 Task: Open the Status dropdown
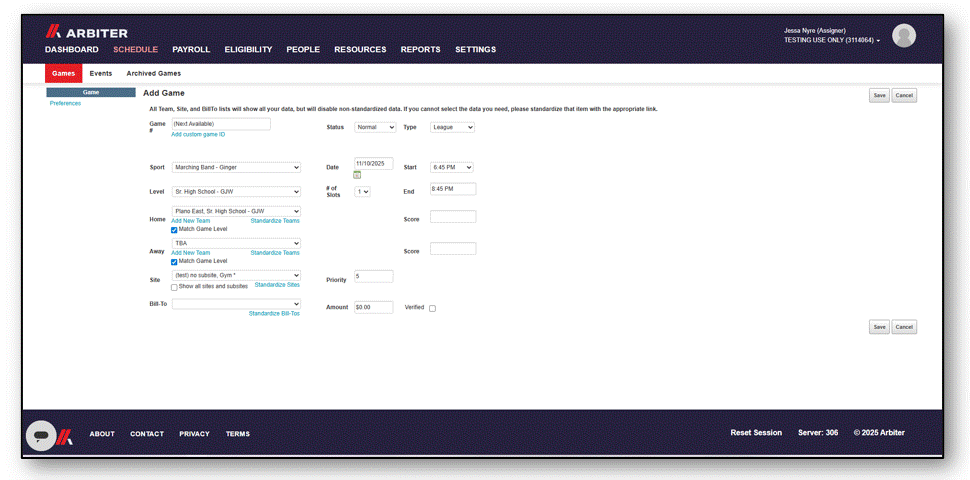point(375,127)
